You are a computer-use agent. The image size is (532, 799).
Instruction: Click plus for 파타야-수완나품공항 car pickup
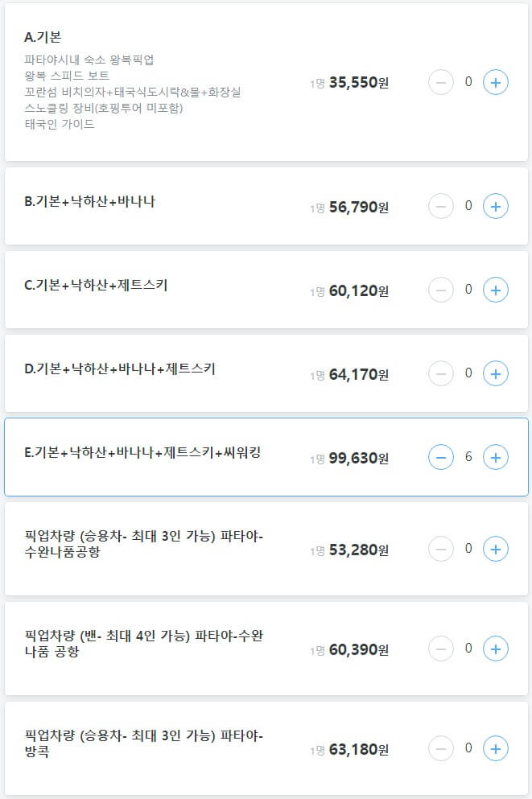497,549
